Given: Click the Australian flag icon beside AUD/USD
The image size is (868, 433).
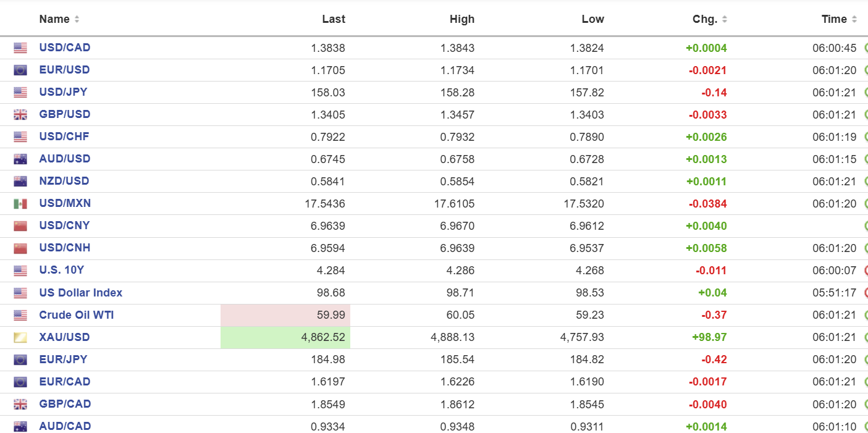Looking at the screenshot, I should (20, 159).
